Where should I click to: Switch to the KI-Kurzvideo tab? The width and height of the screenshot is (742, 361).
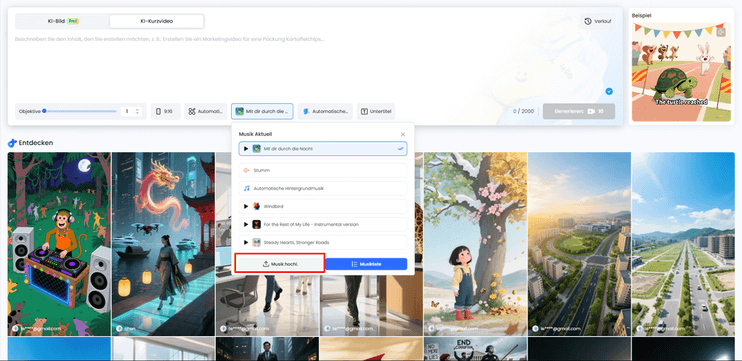tap(157, 21)
